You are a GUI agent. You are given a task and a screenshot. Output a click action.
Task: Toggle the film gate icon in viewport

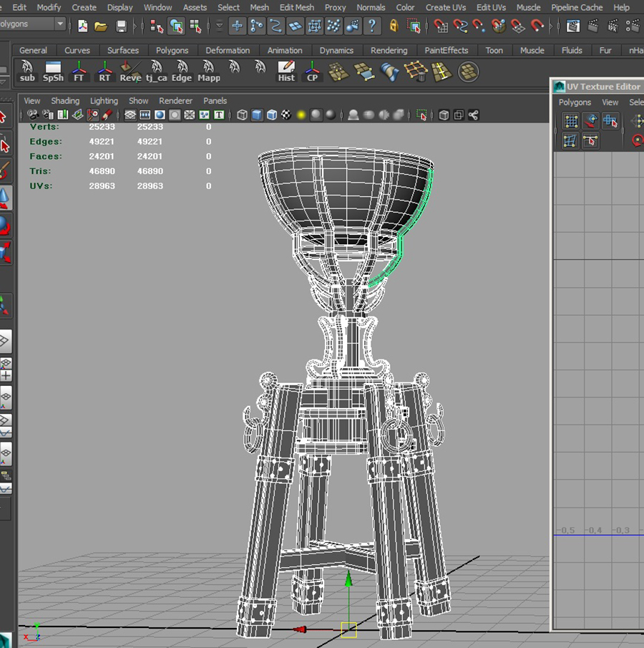pos(145,115)
